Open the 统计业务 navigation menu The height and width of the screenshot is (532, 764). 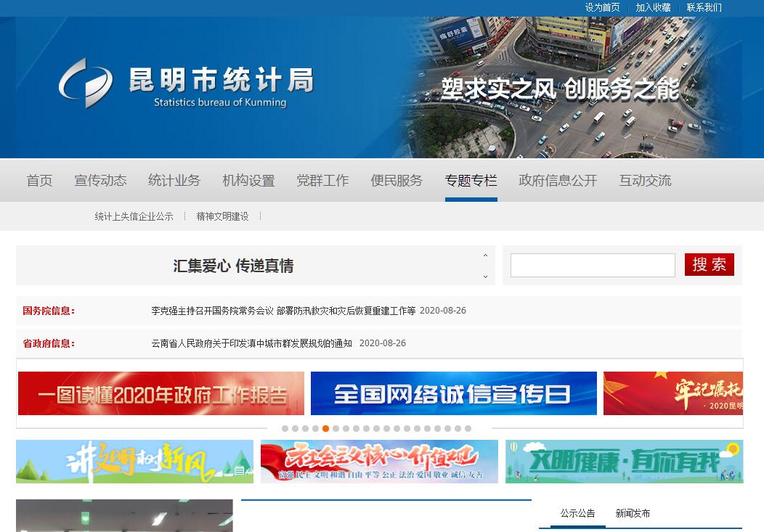click(x=174, y=181)
